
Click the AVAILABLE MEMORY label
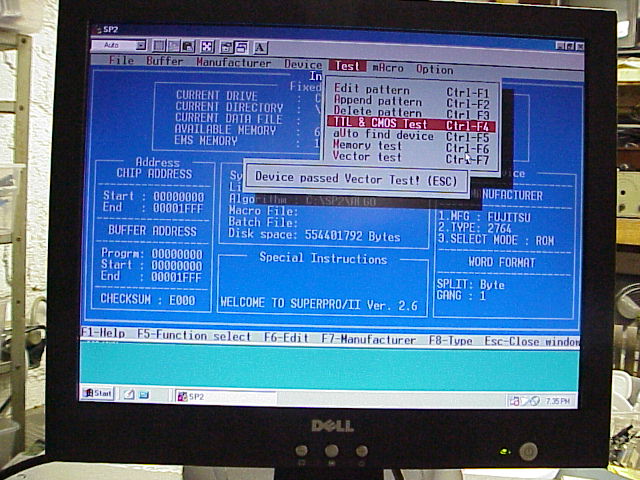click(225, 130)
